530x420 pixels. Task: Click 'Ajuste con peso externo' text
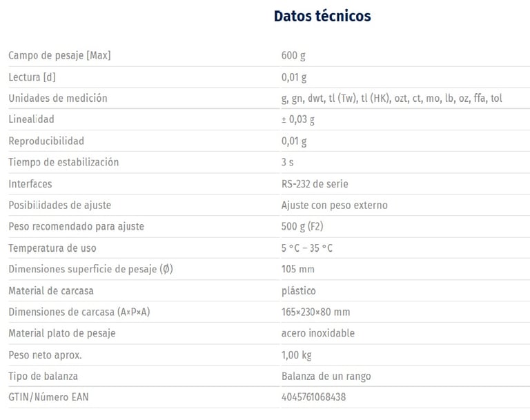334,205
